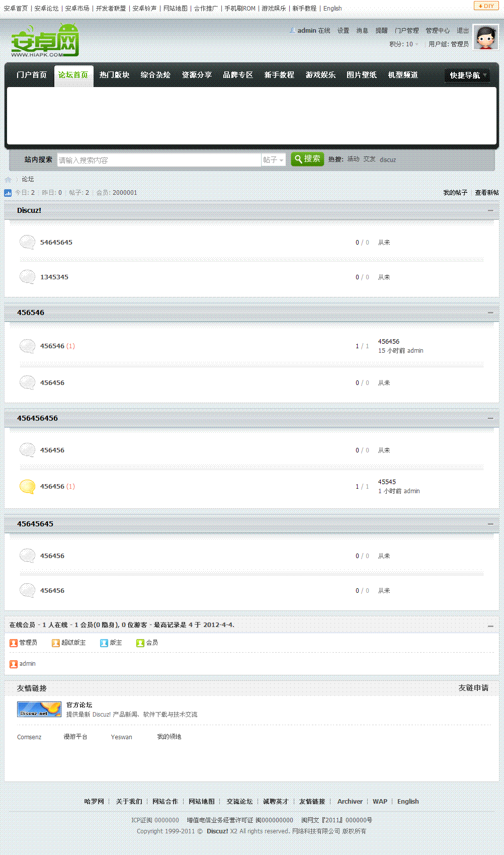Click the Discuz.net banner image

click(x=39, y=709)
